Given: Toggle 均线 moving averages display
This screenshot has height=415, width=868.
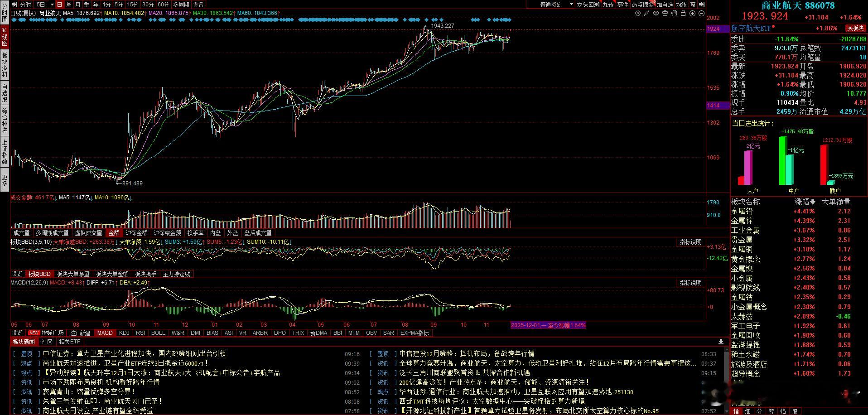Looking at the screenshot, I should 681,5.
